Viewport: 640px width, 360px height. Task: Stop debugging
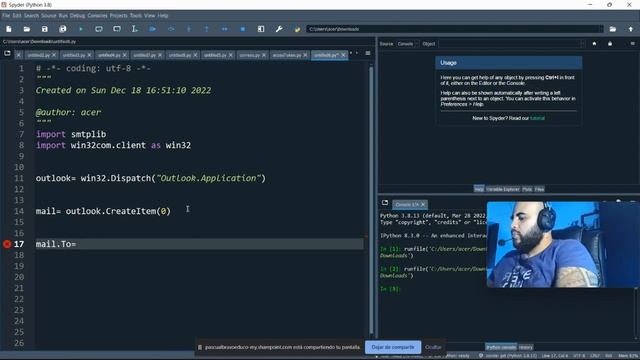242,29
